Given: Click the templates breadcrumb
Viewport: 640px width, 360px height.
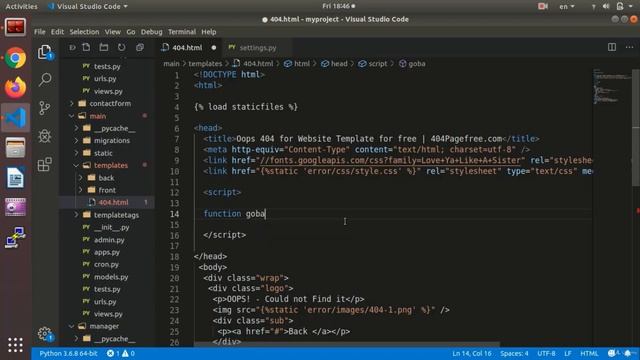Looking at the screenshot, I should click(x=205, y=64).
